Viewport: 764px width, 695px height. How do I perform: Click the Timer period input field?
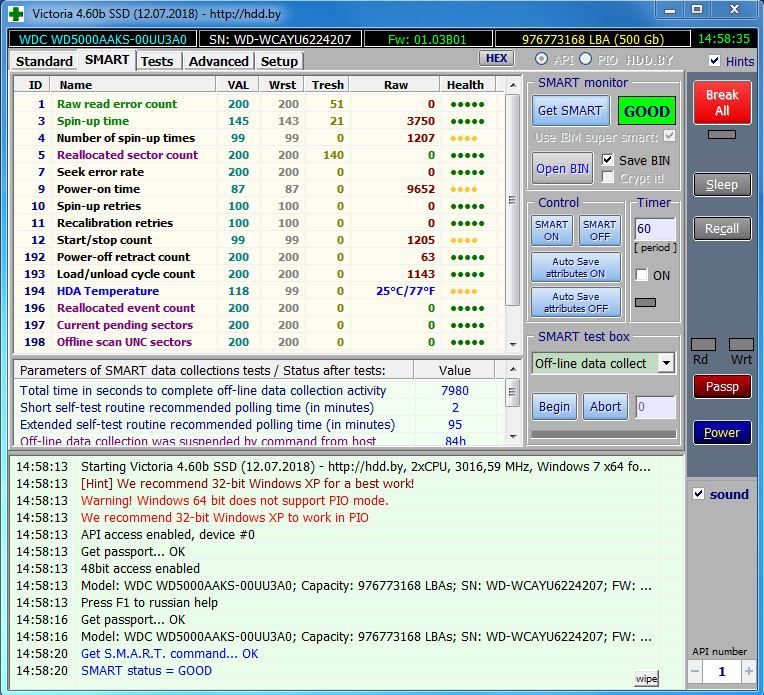(655, 229)
